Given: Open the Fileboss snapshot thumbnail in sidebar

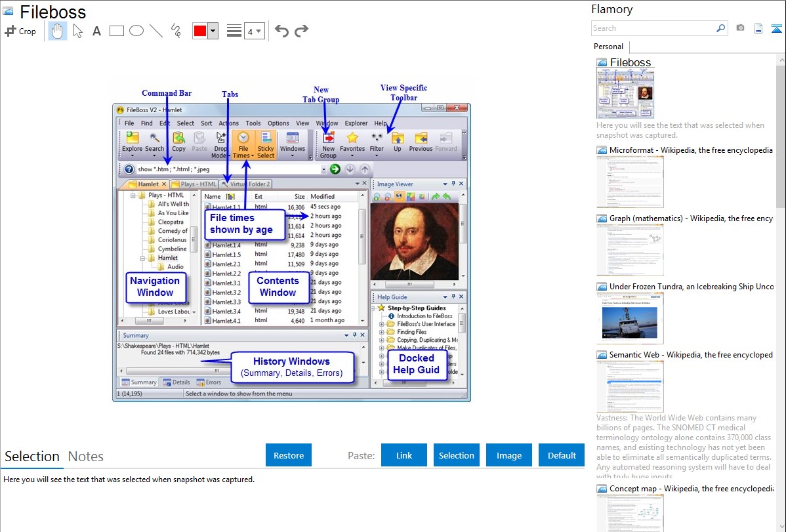Looking at the screenshot, I should tap(625, 94).
